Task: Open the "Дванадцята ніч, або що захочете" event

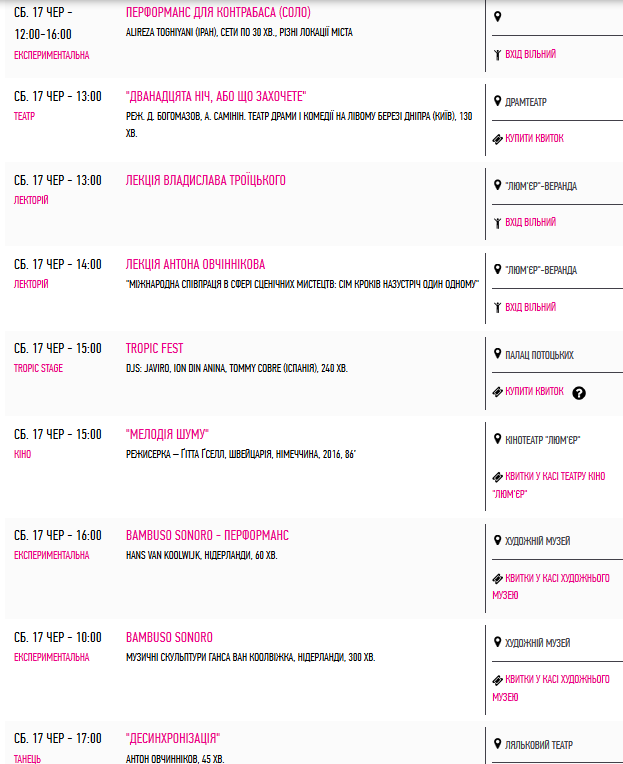Action: point(216,96)
